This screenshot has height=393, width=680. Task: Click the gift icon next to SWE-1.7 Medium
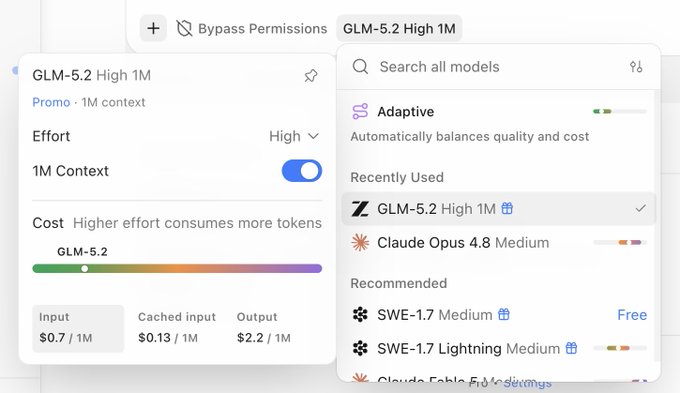(503, 314)
